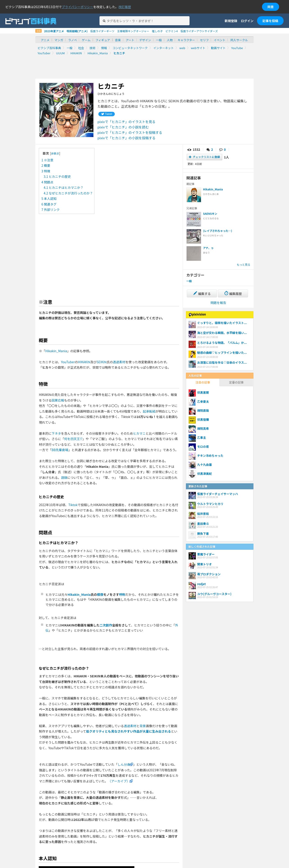Open the 改訂履歴 link in notice bar
Viewport: 289px width, 868px height.
click(124, 7)
